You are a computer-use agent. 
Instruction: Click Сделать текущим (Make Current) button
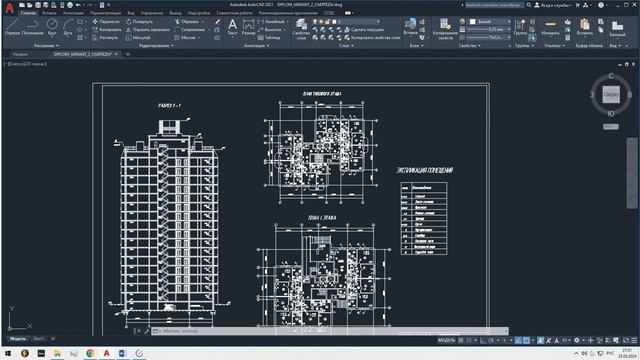point(364,29)
